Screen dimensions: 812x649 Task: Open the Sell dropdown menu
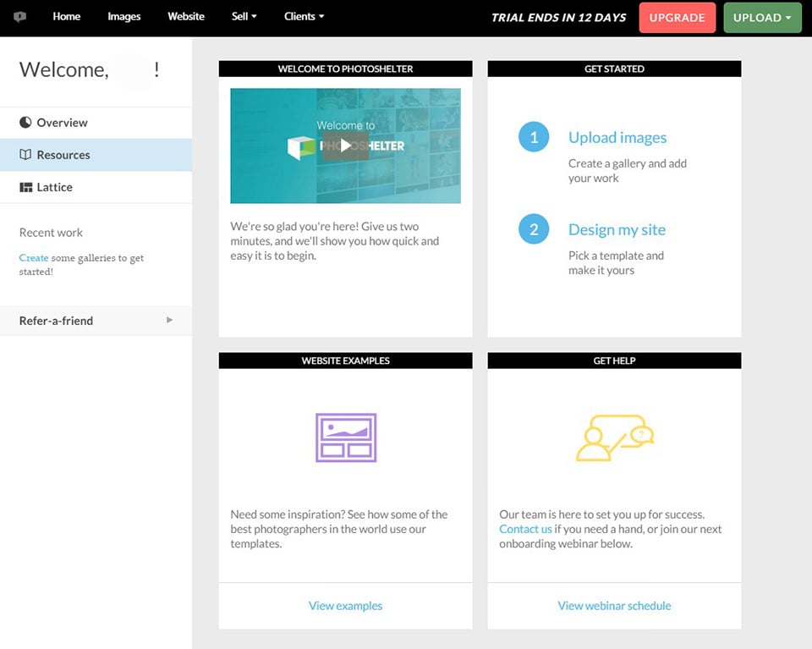click(x=244, y=17)
